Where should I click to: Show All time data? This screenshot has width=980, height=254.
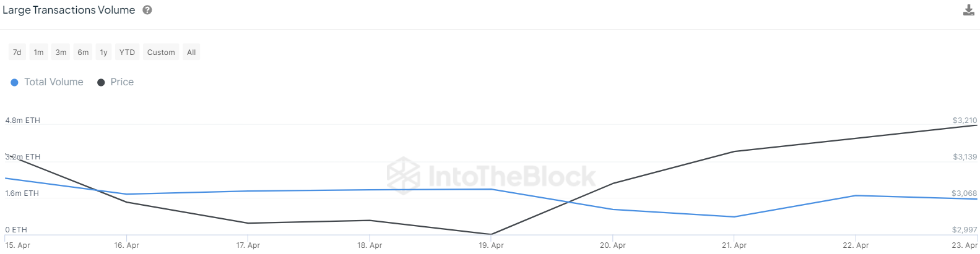(191, 53)
